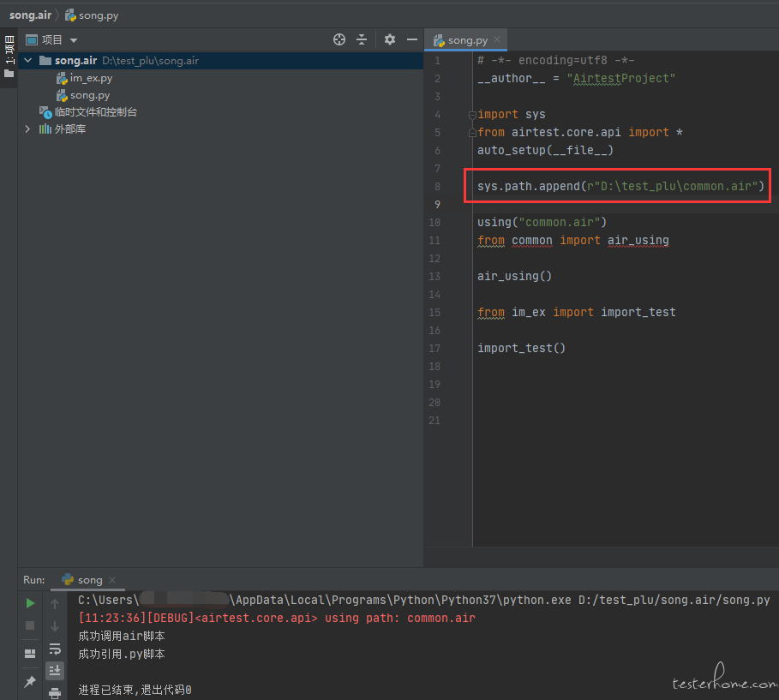This screenshot has width=779, height=700.
Task: Click the __author__ line in editor
Action: 576,79
